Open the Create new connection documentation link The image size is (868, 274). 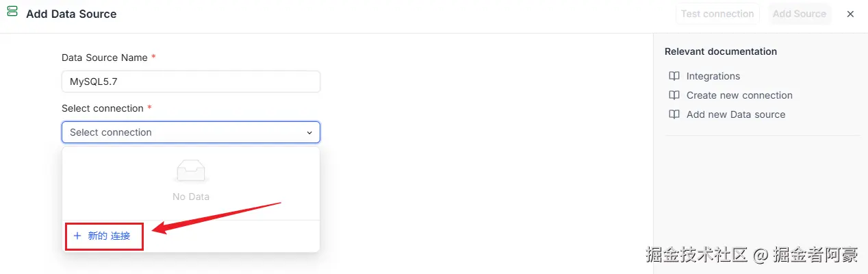(739, 95)
